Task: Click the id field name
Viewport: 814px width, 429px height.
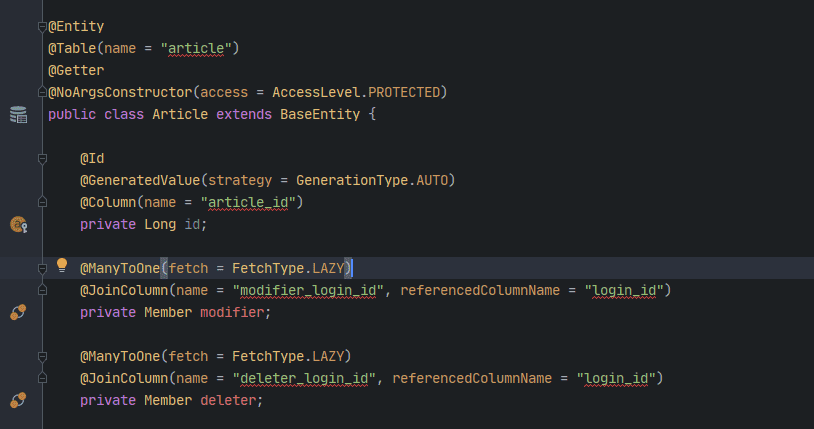Action: [192, 224]
